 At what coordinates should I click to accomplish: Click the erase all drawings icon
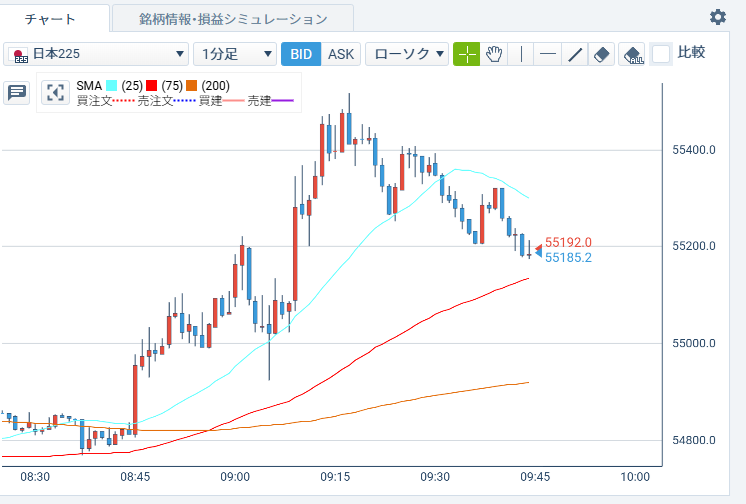tap(632, 54)
